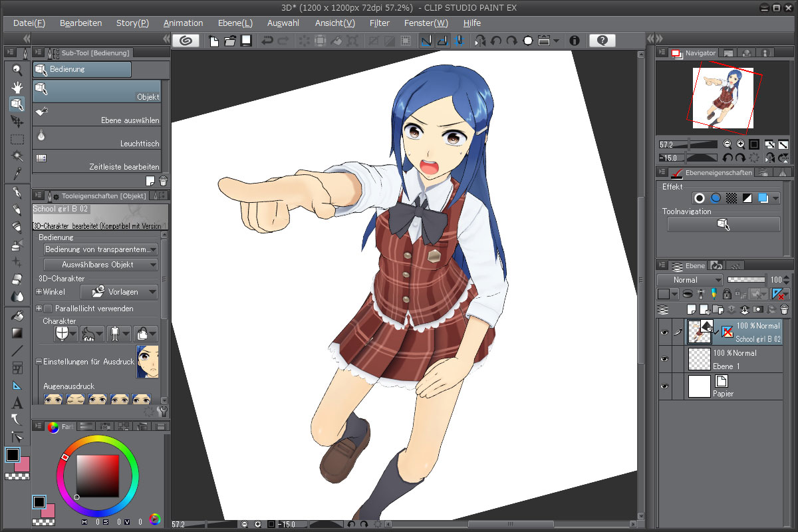Viewport: 798px width, 532px height.
Task: Click the Save icon in the toolbar
Action: 246,41
